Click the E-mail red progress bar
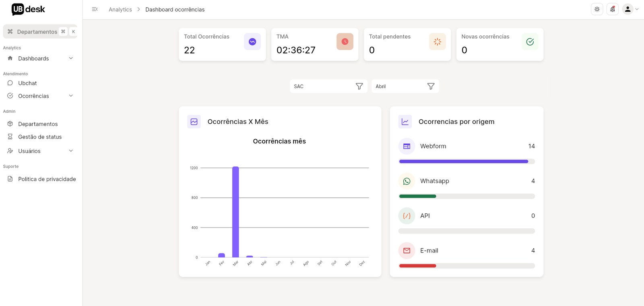644x306 pixels. (x=417, y=266)
